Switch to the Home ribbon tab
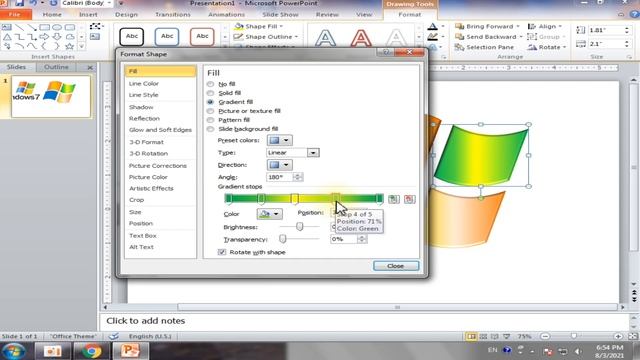The width and height of the screenshot is (640, 360). 52,14
